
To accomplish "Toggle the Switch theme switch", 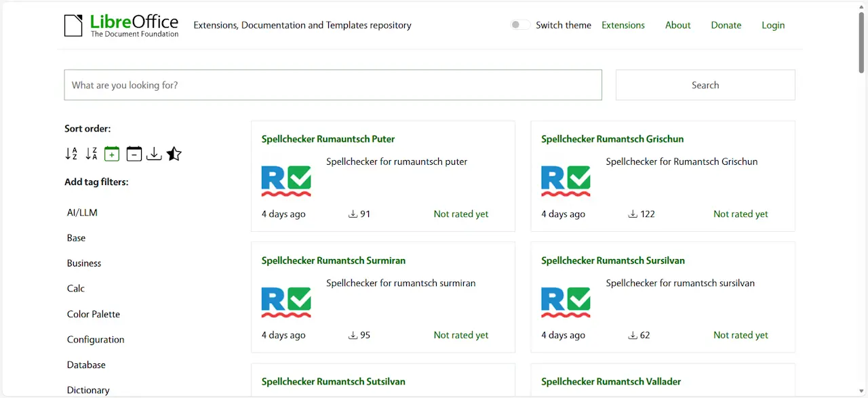I will pos(520,25).
